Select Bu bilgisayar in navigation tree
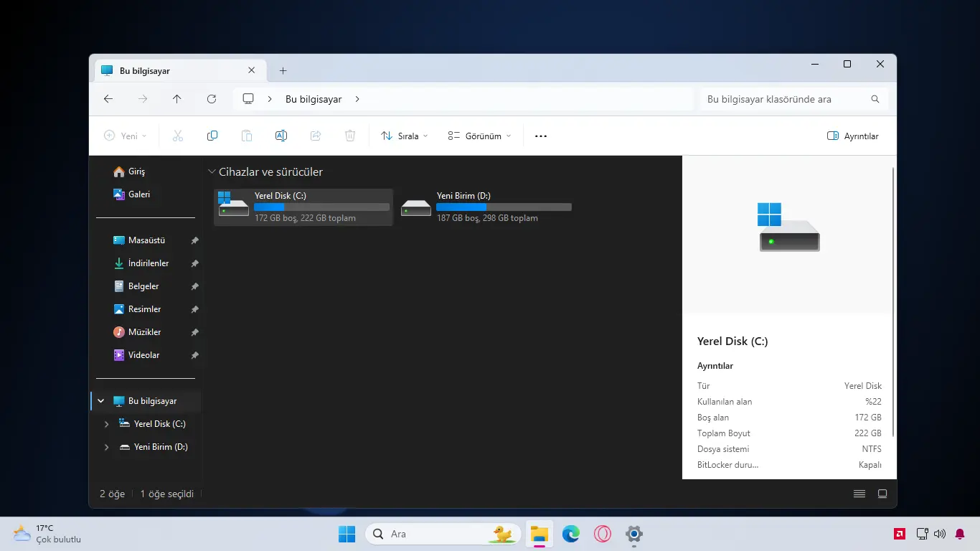Viewport: 980px width, 551px height. pyautogui.click(x=146, y=401)
